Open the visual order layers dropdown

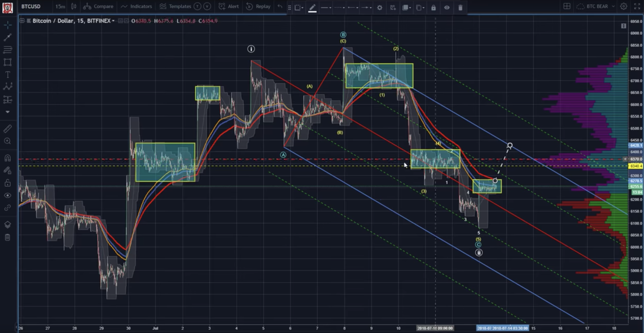(x=406, y=8)
